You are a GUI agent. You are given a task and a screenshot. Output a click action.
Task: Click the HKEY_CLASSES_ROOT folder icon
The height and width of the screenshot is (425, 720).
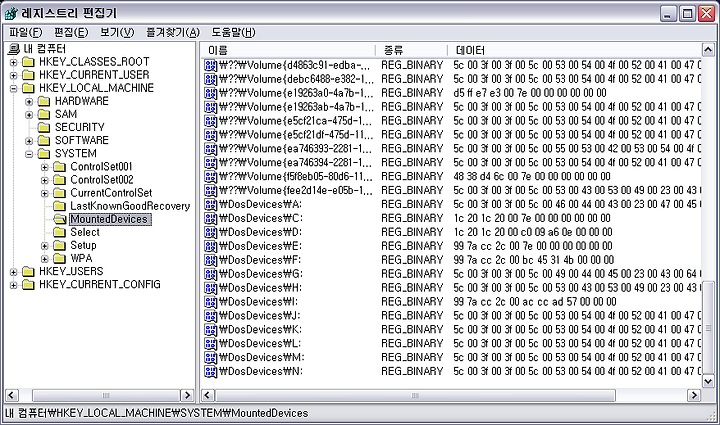tap(28, 62)
